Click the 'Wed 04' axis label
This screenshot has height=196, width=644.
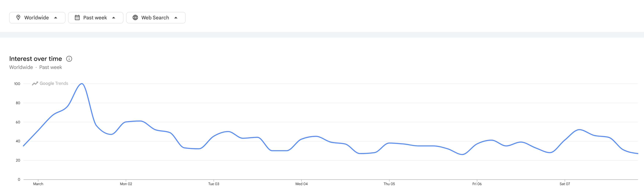click(x=302, y=184)
